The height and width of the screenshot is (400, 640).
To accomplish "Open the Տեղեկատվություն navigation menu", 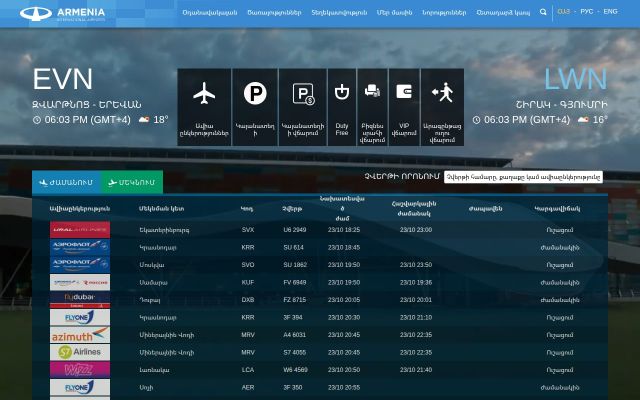I will [x=339, y=13].
